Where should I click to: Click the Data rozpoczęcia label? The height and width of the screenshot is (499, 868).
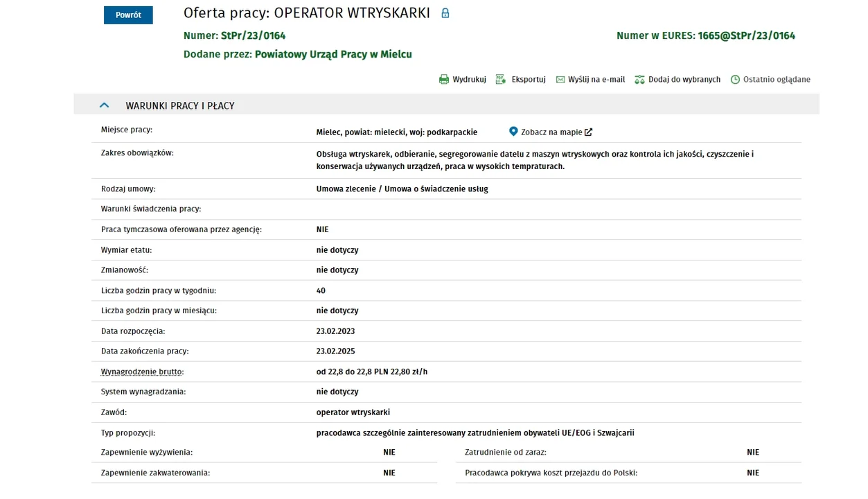133,331
